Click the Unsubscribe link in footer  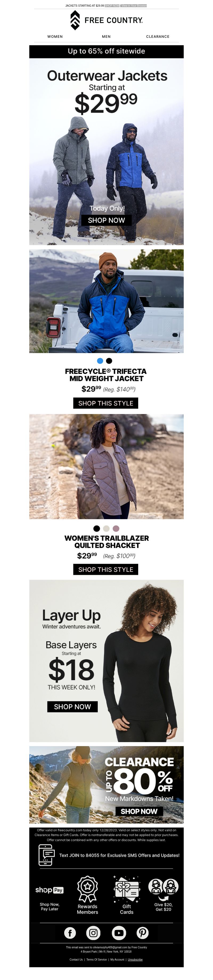coord(135,960)
